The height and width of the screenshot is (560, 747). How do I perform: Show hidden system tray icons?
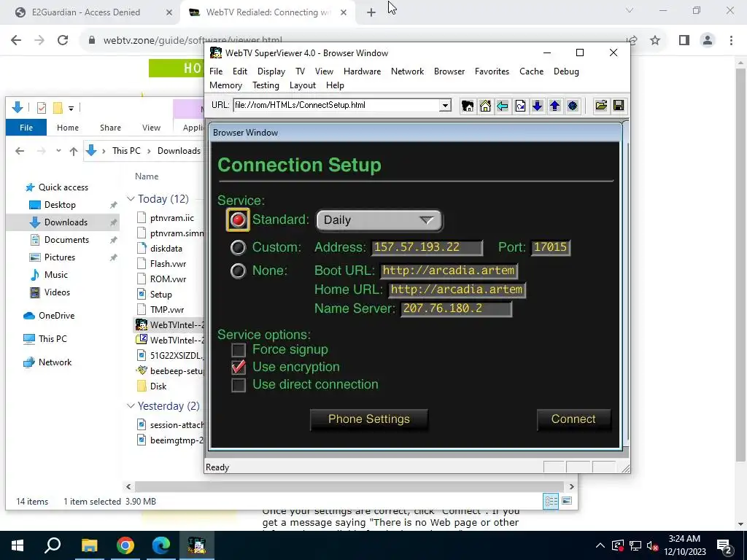600,546
